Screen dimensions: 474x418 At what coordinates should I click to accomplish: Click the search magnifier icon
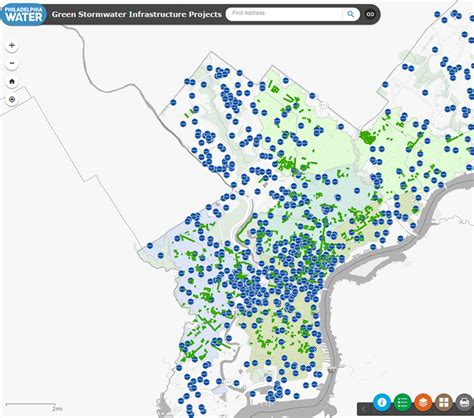(351, 14)
